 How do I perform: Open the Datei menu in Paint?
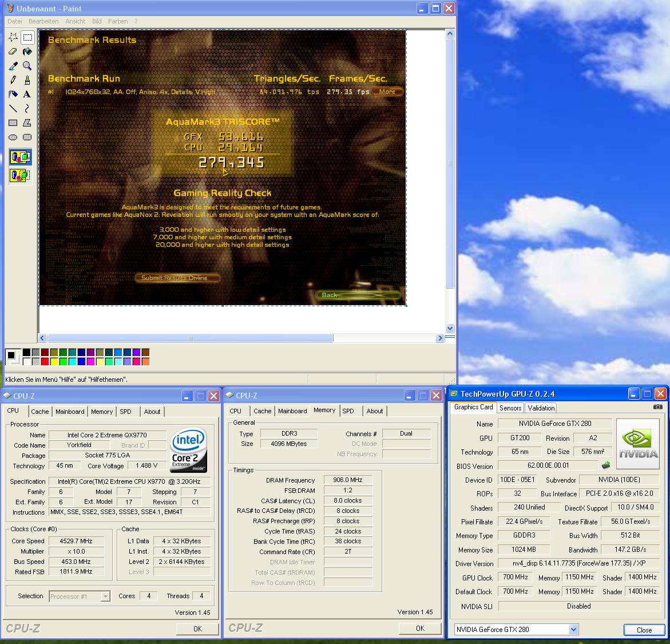[x=14, y=21]
